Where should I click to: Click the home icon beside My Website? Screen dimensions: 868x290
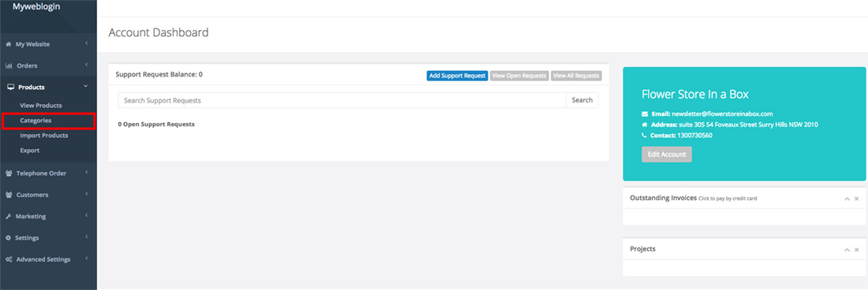pos(9,44)
